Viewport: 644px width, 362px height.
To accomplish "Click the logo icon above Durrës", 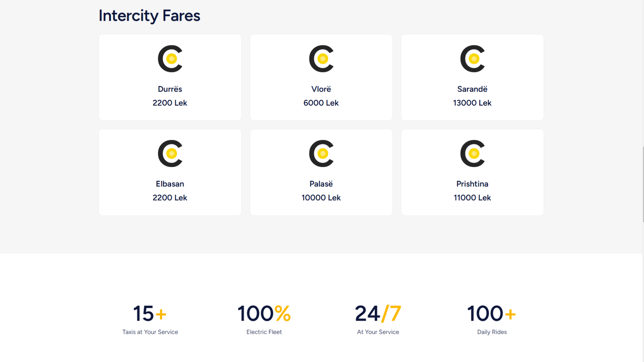I will click(x=170, y=59).
